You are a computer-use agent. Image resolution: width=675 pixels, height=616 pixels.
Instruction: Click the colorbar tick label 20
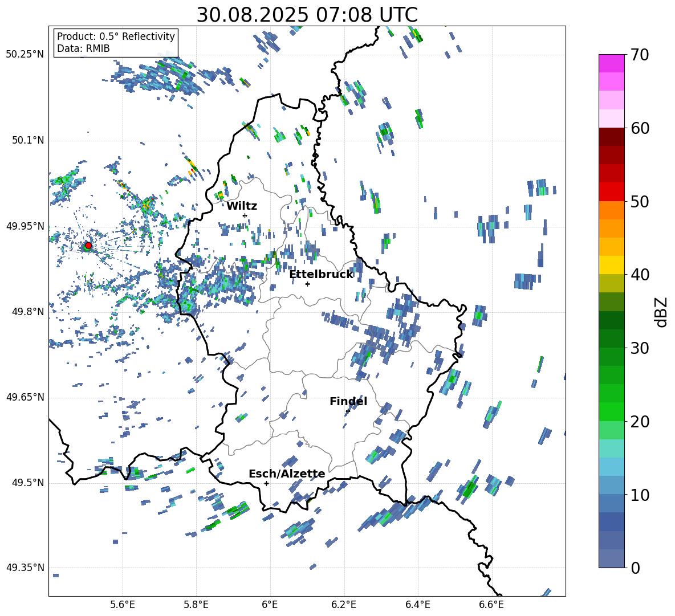[640, 422]
